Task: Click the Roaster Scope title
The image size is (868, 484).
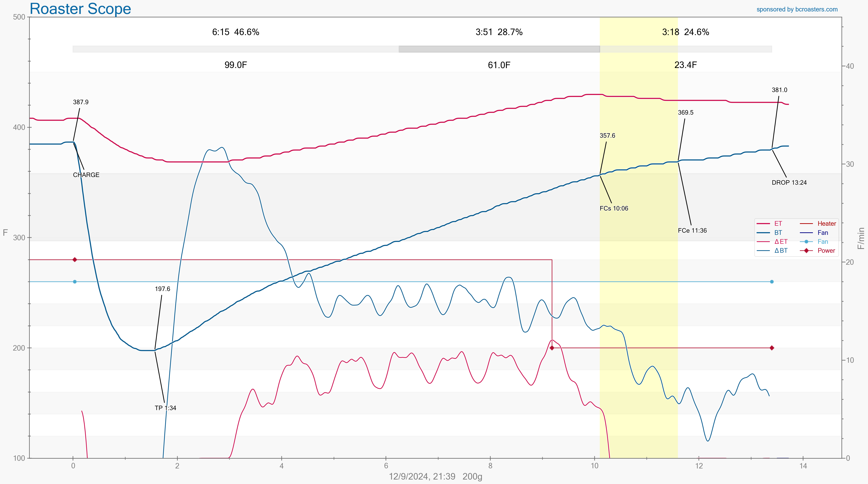Action: coord(80,9)
